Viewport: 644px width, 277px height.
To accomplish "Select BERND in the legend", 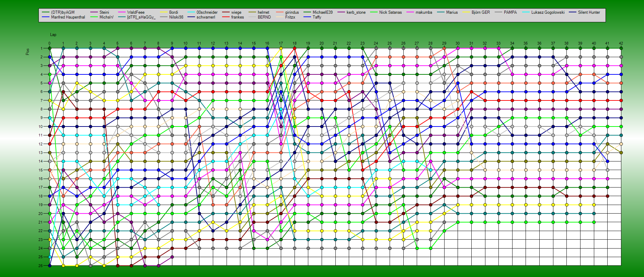I will pyautogui.click(x=264, y=17).
